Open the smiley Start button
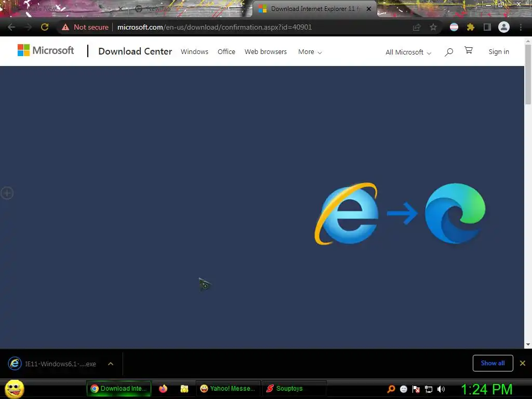 pos(14,389)
